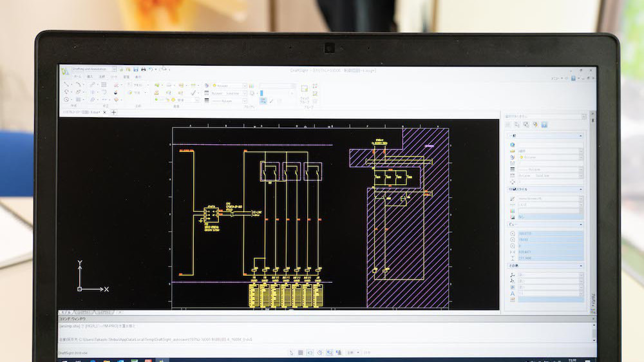
Task: Collapse the first section of the Properties panel
Action: 582,136
